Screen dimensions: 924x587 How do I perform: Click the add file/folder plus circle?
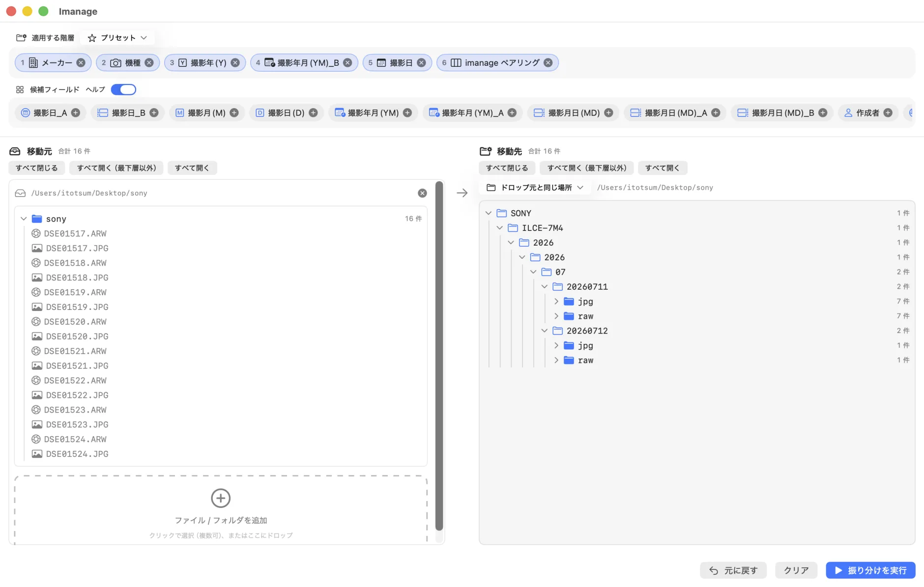[221, 498]
